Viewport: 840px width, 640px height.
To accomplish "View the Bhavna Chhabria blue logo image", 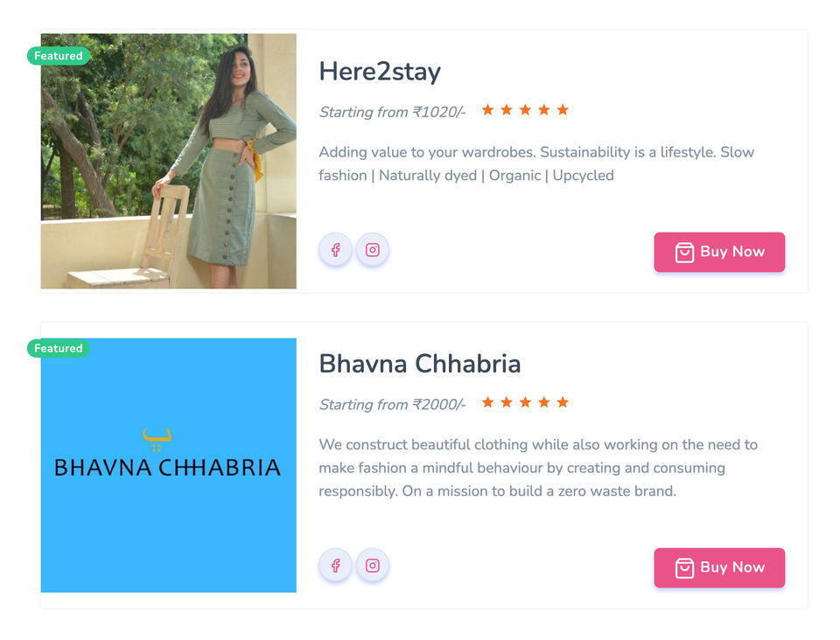I will coord(169,465).
